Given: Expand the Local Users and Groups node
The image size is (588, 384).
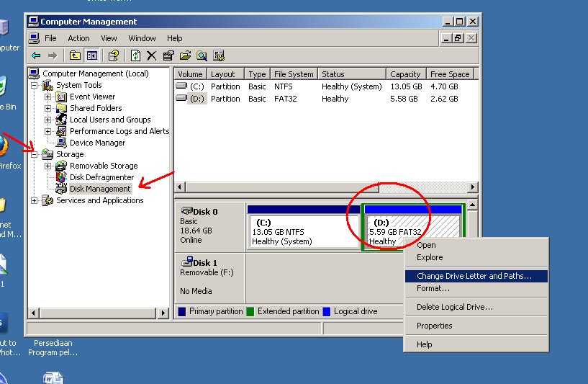Looking at the screenshot, I should click(48, 120).
